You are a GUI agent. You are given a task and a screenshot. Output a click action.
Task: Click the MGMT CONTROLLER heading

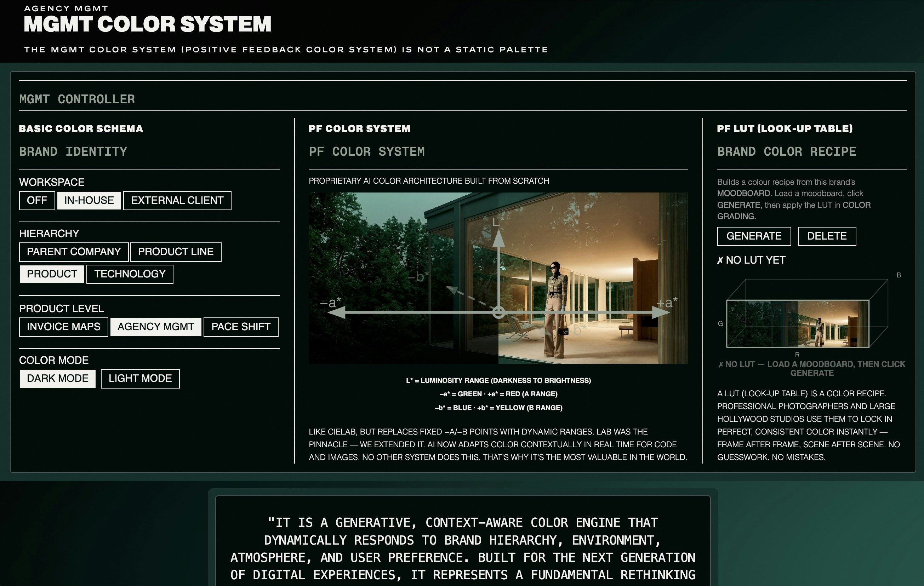tap(77, 99)
